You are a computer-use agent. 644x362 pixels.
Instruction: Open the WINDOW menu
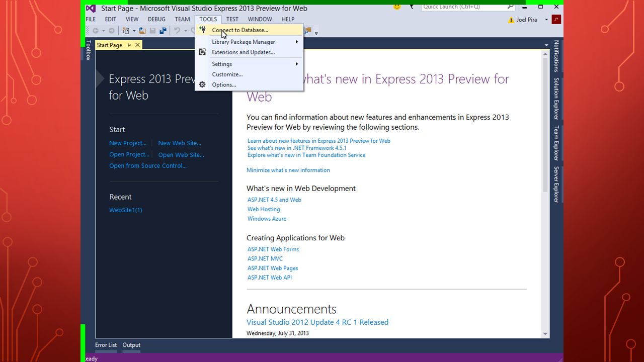tap(260, 19)
